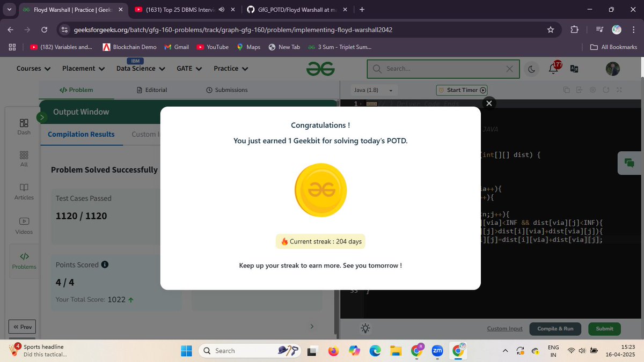Submit the solution

604,329
